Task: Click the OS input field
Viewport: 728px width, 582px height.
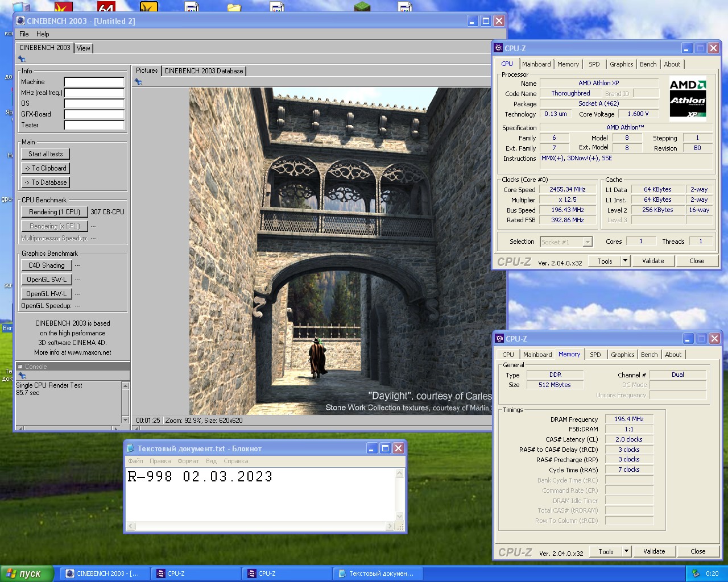Action: pyautogui.click(x=94, y=104)
